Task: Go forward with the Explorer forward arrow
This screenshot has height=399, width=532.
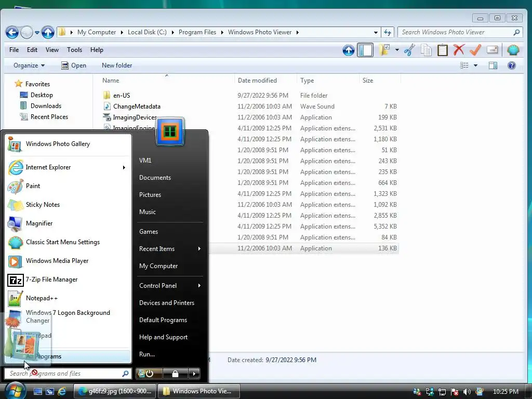Action: pyautogui.click(x=26, y=32)
